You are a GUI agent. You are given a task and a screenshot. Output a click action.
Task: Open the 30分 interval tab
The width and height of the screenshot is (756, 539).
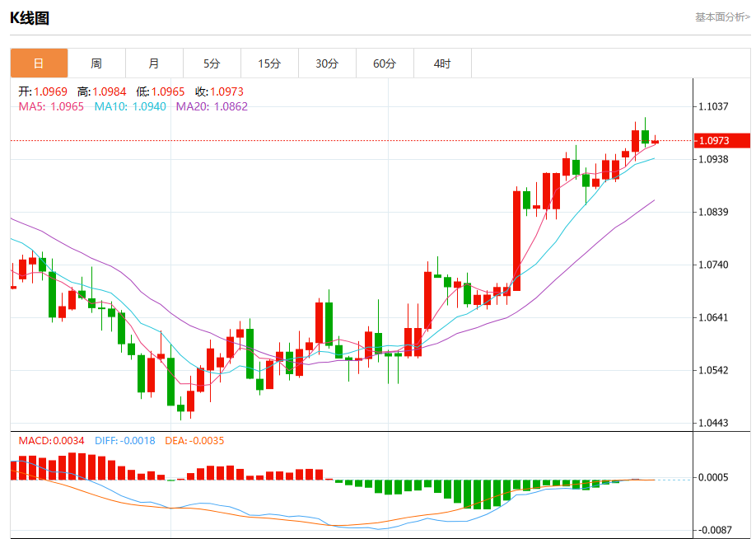click(327, 63)
